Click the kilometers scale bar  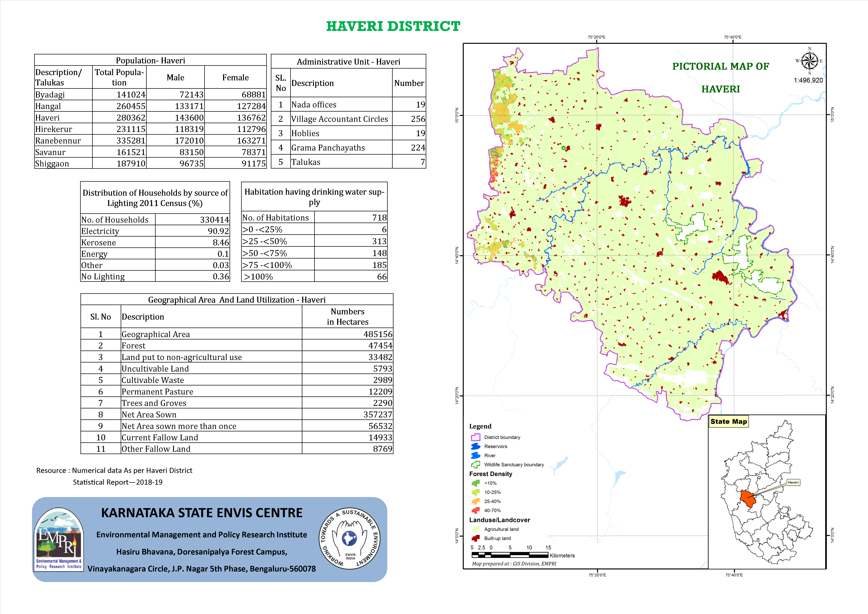(x=510, y=555)
